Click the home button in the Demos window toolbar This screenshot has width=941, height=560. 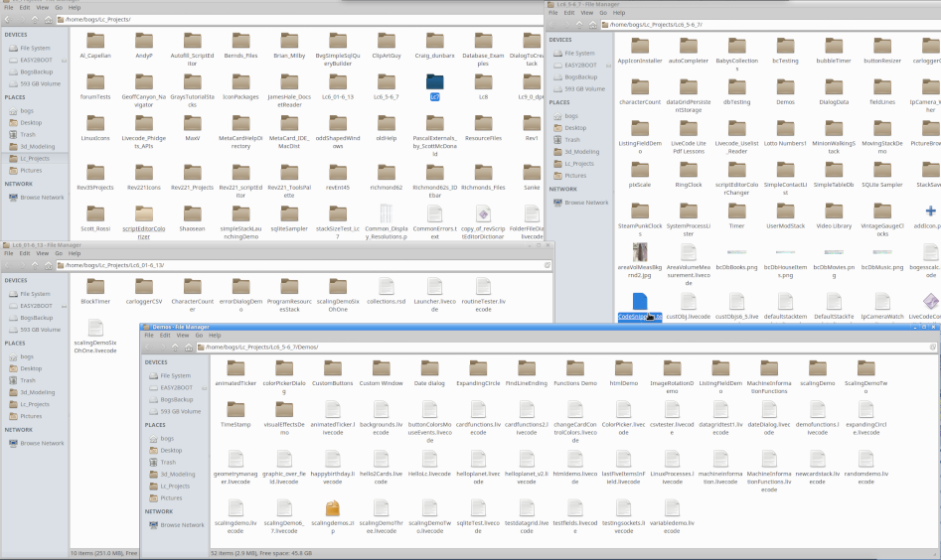click(188, 348)
